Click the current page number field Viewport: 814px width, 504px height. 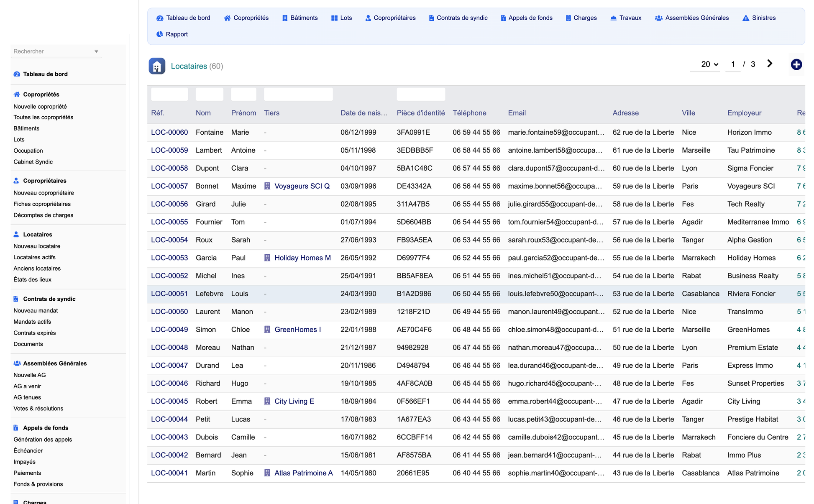tap(733, 64)
